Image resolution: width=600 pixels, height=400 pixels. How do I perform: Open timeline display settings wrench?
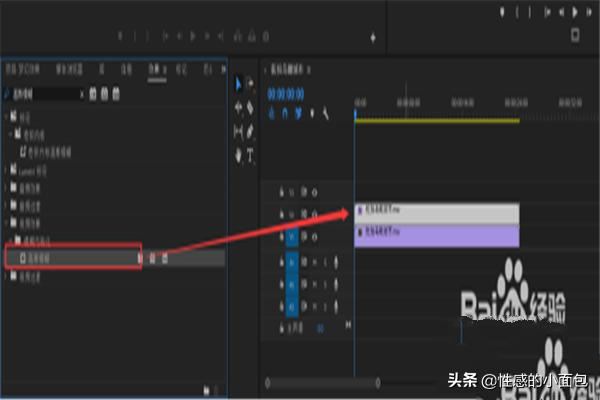pos(325,113)
